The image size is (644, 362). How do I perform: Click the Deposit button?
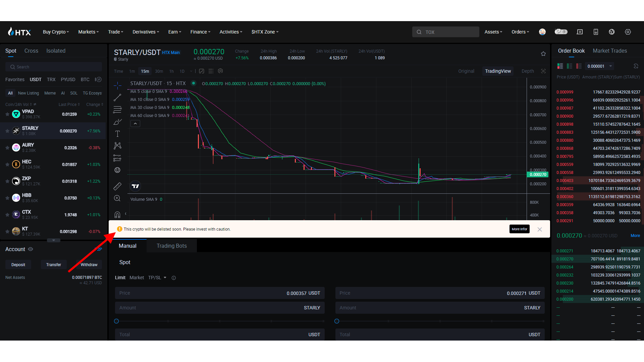click(x=18, y=264)
